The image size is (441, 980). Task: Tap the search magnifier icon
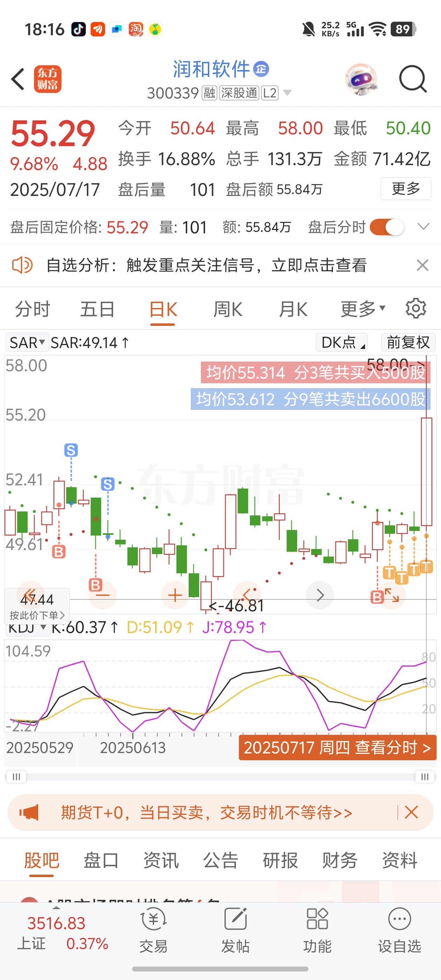click(413, 79)
